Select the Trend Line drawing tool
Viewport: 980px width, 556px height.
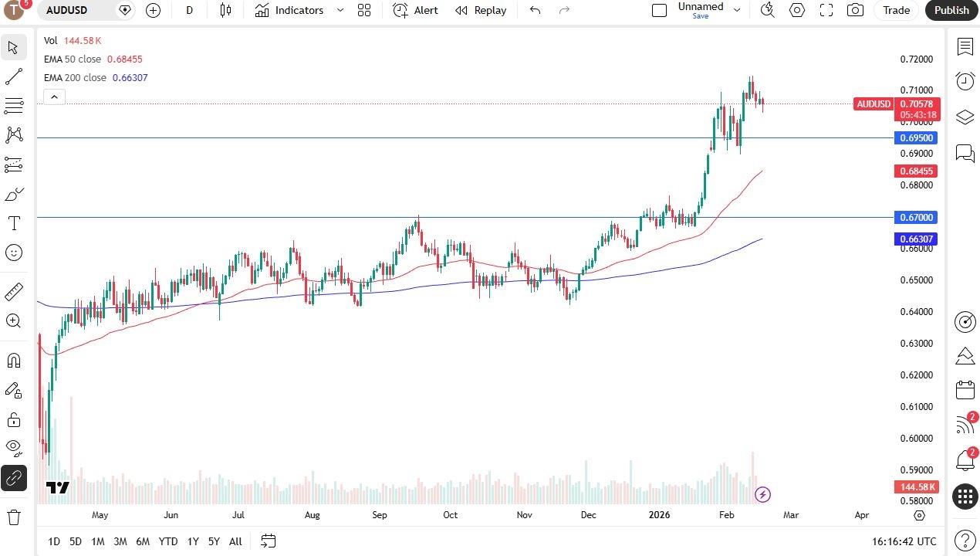click(x=13, y=76)
